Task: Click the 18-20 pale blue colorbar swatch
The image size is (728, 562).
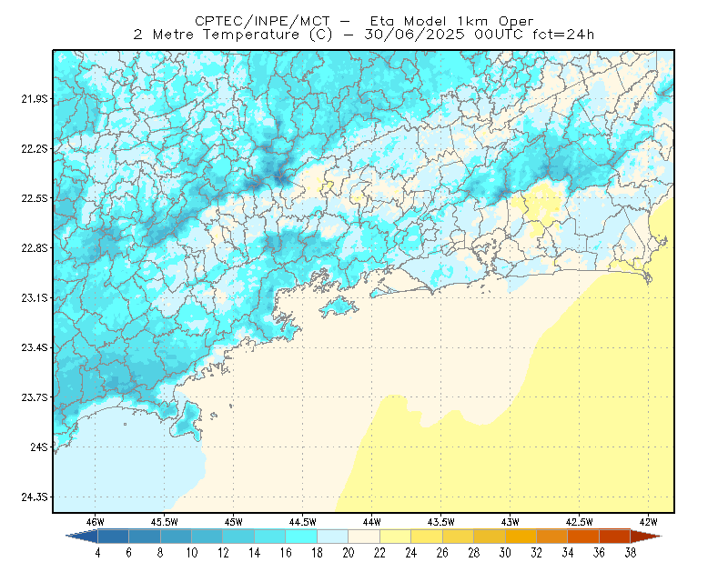Action: click(333, 537)
